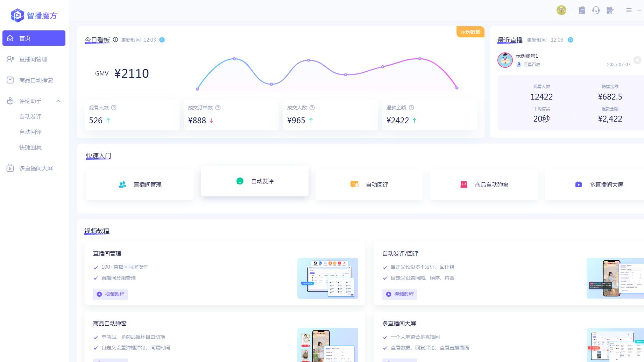This screenshot has width=644, height=362.
Task: Click the 首页 home icon in the sidebar
Action: [10, 38]
